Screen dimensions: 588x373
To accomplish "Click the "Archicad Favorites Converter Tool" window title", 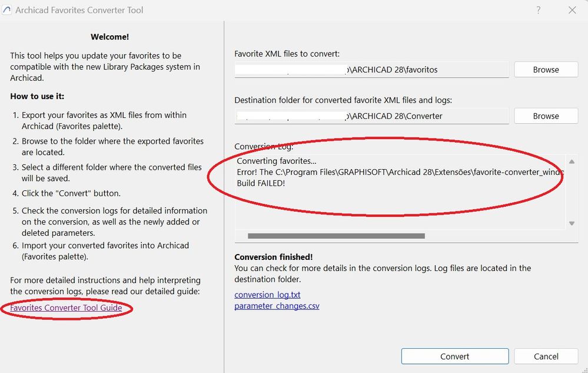I will click(79, 10).
